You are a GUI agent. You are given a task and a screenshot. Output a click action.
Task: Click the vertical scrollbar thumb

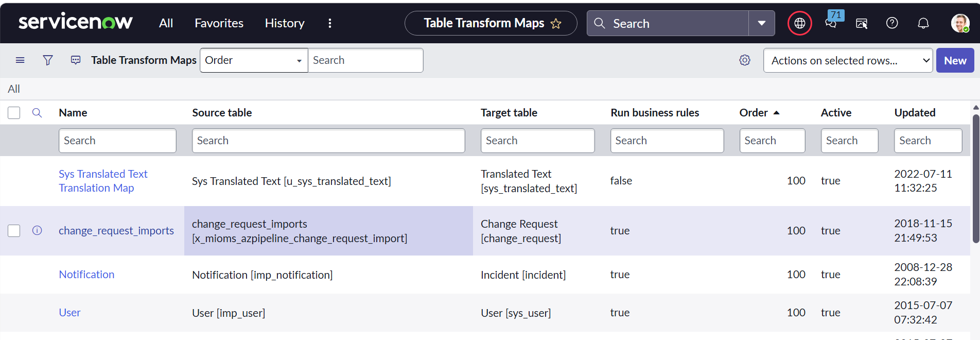(x=975, y=178)
